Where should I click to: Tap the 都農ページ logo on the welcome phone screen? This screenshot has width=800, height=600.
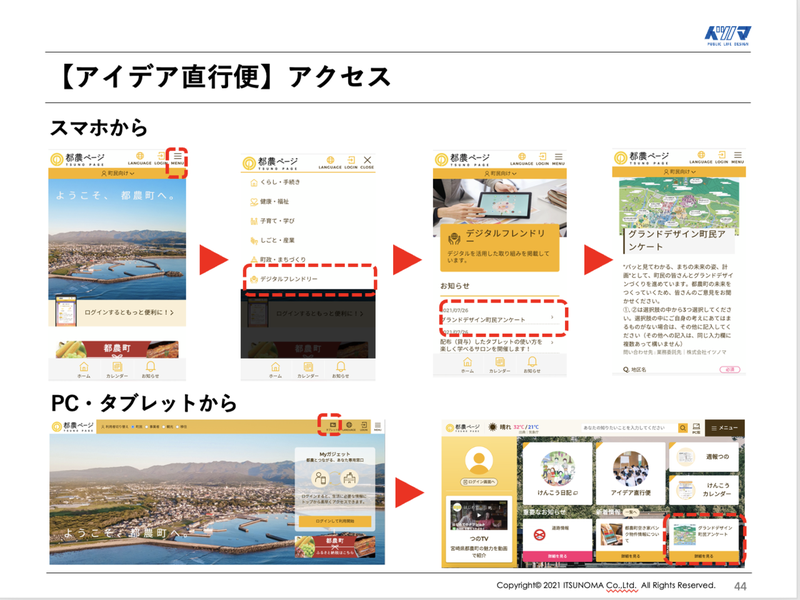tap(78, 160)
